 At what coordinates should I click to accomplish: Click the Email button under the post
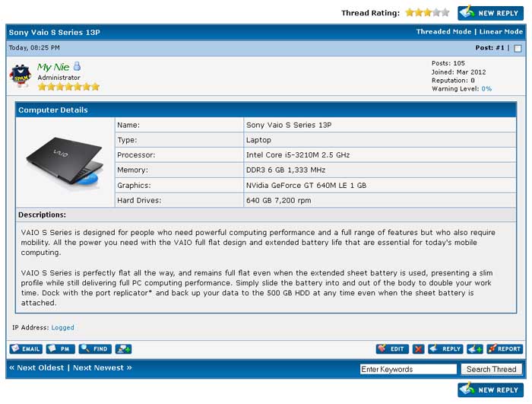pyautogui.click(x=26, y=348)
